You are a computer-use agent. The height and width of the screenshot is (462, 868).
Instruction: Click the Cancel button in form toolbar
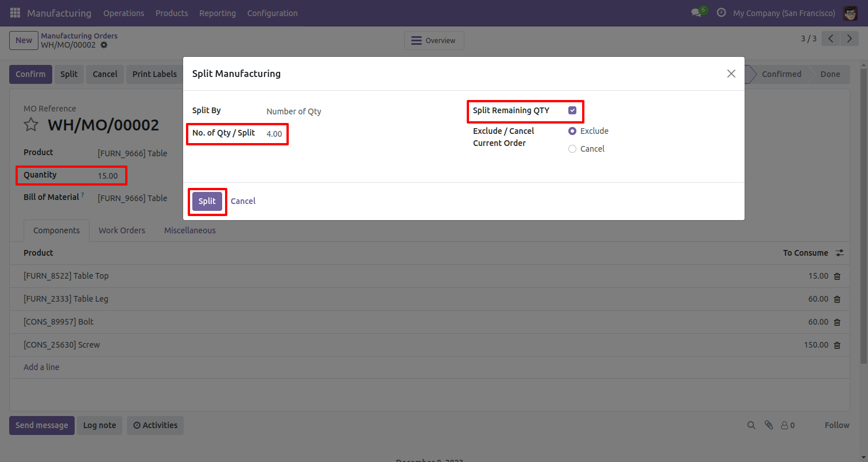click(105, 74)
